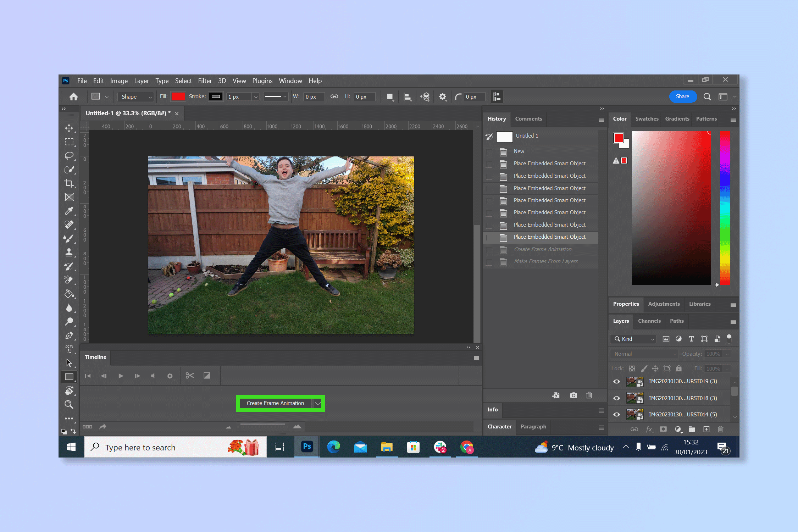The width and height of the screenshot is (798, 532).
Task: Hide the IMG20230130...URST019 layer
Action: point(616,382)
